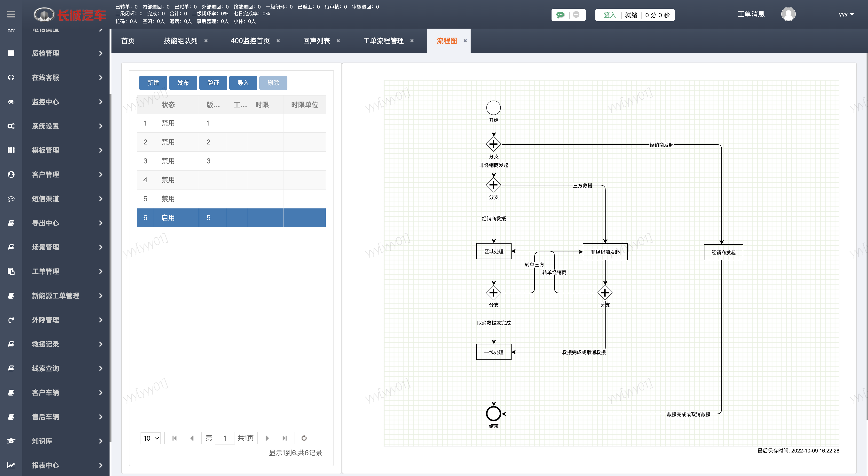The height and width of the screenshot is (476, 868).
Task: Click the 短信渠道 message icon
Action: (11, 199)
